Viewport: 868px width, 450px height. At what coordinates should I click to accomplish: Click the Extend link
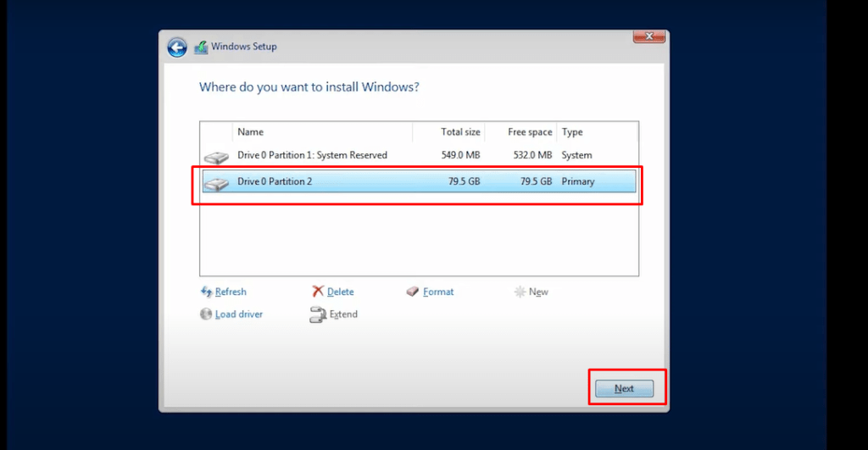[x=344, y=314]
